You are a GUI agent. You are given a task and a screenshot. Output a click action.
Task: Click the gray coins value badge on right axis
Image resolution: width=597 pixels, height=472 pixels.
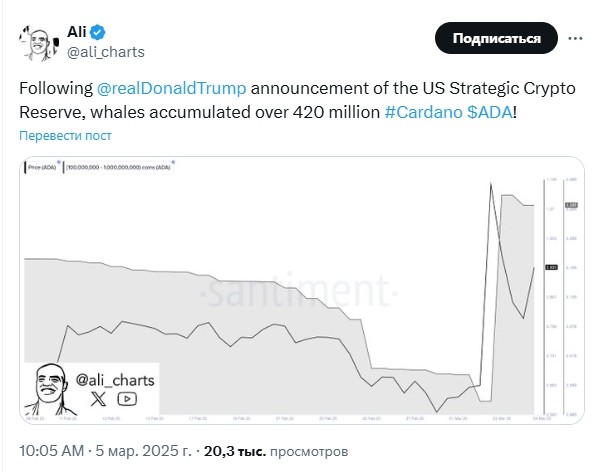click(x=571, y=205)
